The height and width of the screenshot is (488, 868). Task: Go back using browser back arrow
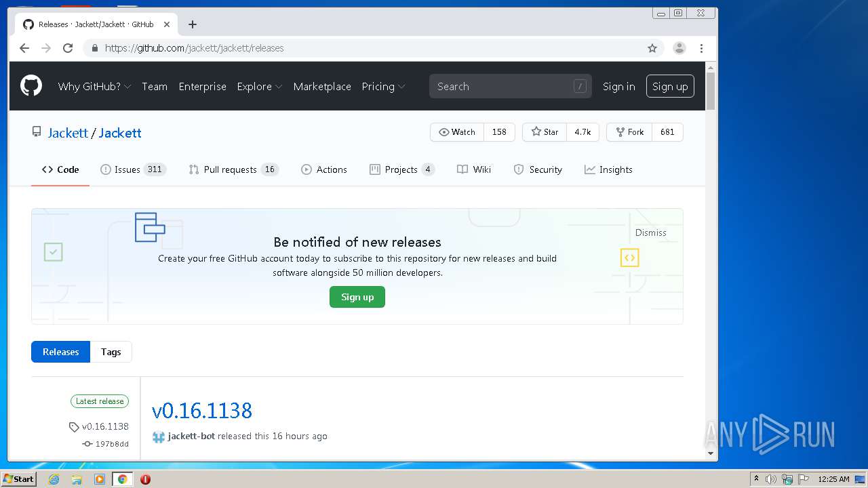[x=24, y=48]
